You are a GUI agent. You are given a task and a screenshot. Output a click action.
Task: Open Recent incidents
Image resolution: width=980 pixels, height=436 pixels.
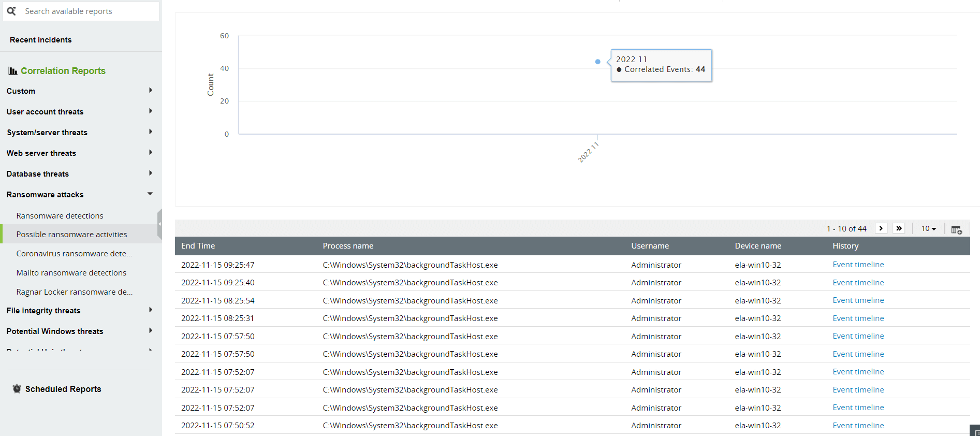(40, 40)
